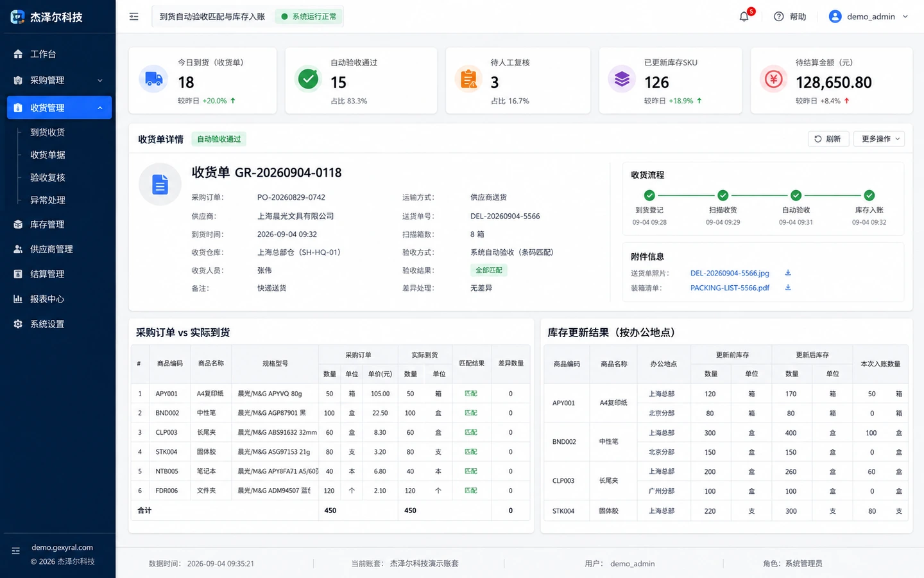Viewport: 924px width, 578px height.
Task: Click the 系统运行正常 status badge
Action: point(309,17)
